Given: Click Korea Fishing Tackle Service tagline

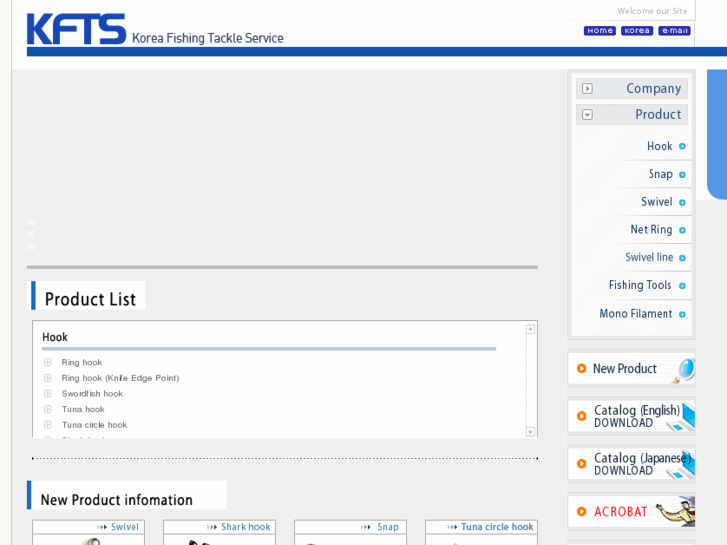Looking at the screenshot, I should coord(208,38).
